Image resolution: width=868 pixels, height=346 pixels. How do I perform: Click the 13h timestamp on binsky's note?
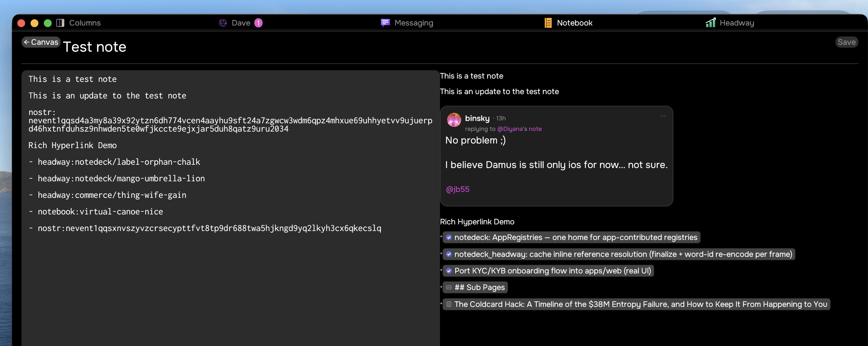tap(501, 119)
